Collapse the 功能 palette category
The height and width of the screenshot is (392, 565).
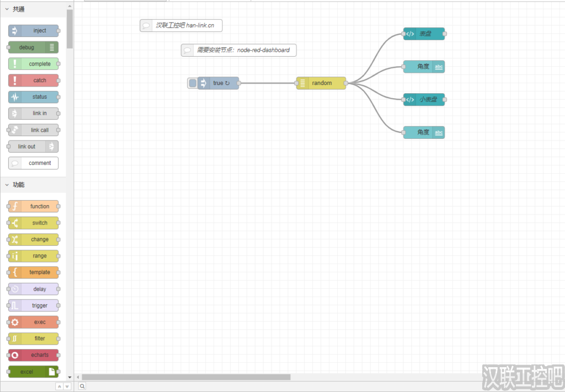point(7,185)
